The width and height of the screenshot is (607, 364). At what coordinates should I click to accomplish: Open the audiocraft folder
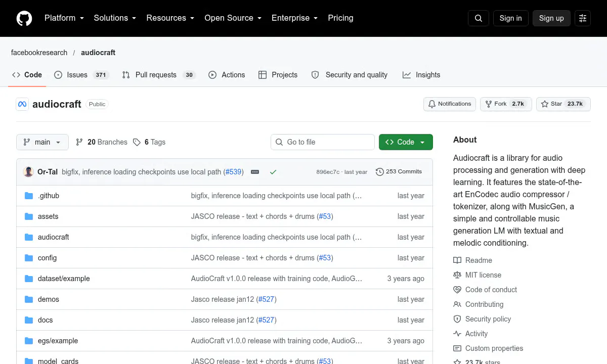(x=53, y=237)
